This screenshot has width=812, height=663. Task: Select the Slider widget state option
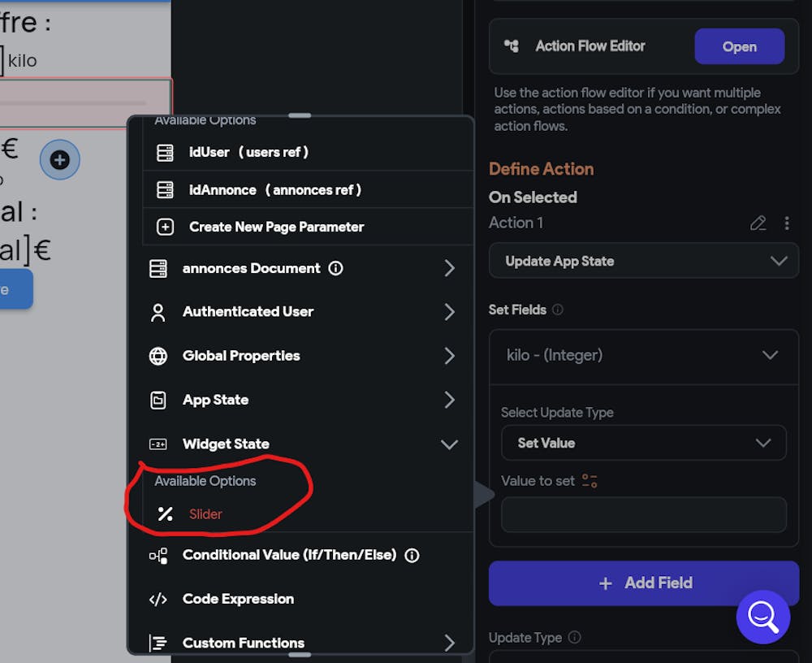205,513
